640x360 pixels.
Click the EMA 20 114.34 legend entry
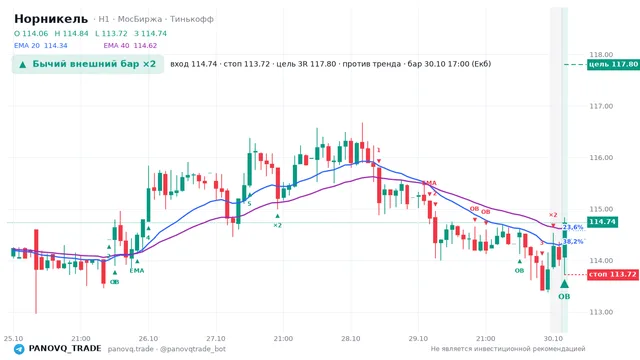(40, 45)
